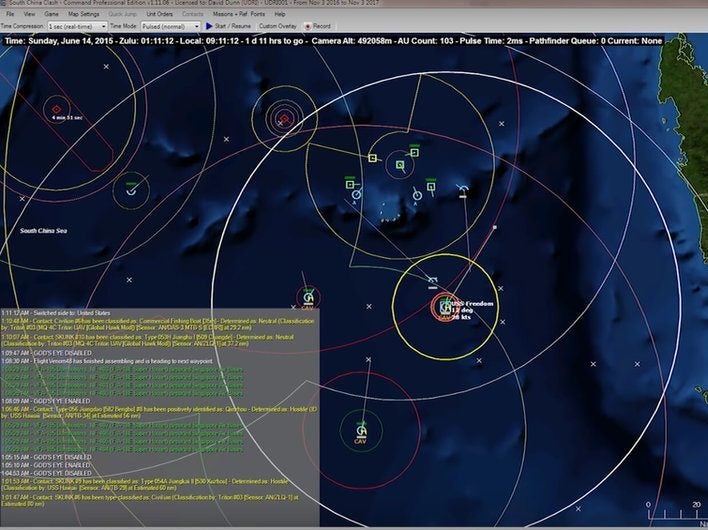Select the red hostile contact inside concentric pink rings

284,119
